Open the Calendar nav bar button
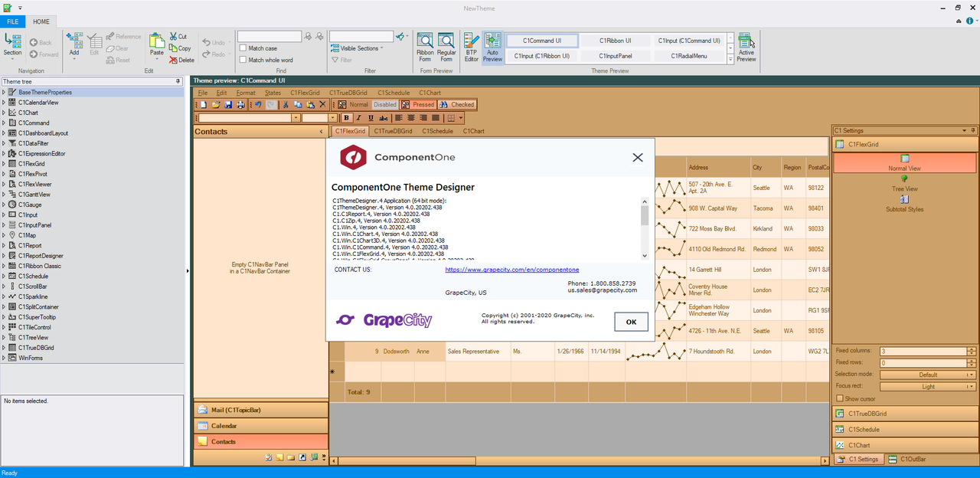Viewport: 980px width, 478px height. pos(260,426)
